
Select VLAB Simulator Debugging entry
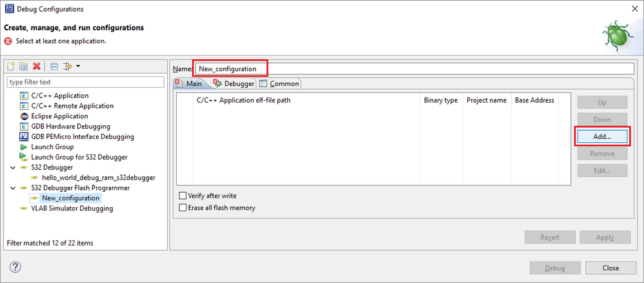click(x=72, y=208)
